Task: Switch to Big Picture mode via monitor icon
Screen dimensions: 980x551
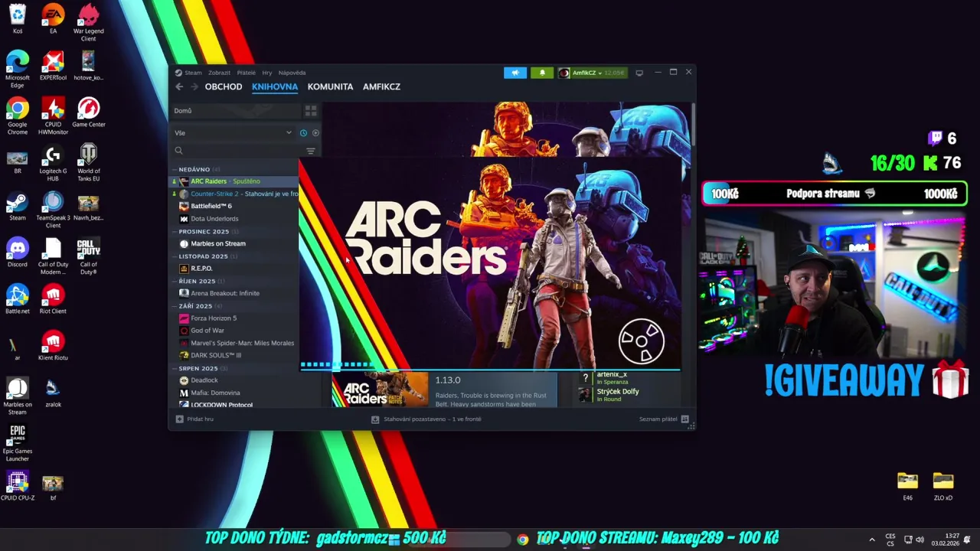Action: point(639,73)
